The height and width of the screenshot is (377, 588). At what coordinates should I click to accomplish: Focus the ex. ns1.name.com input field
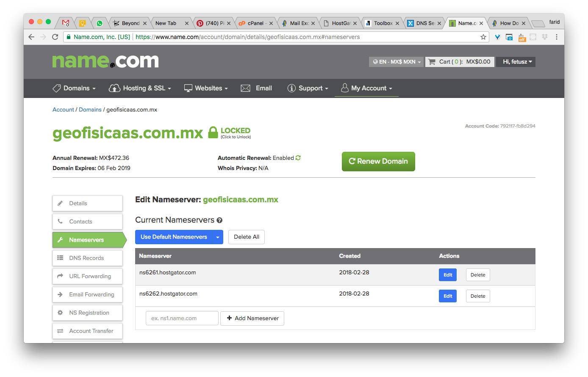(x=182, y=318)
